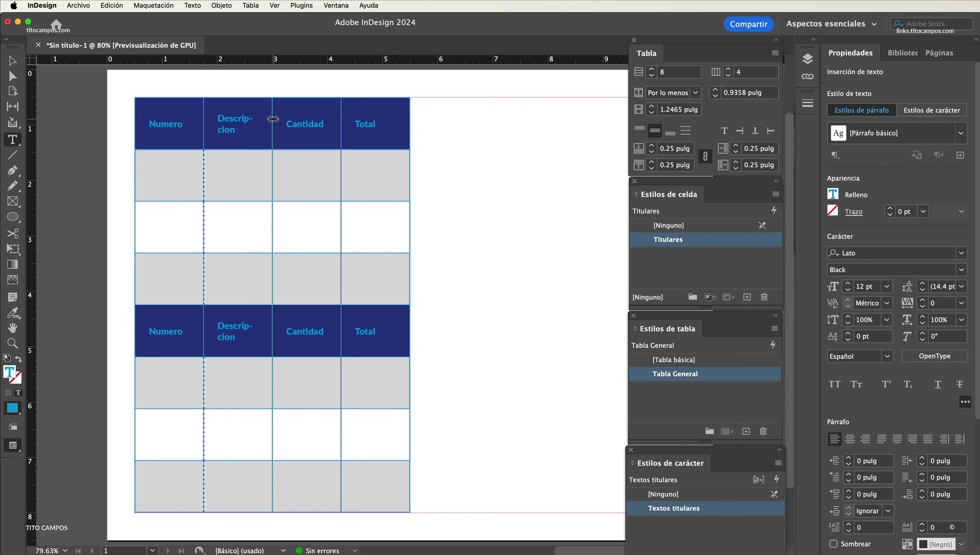
Task: Toggle Strikethrough formatting
Action: pos(960,384)
